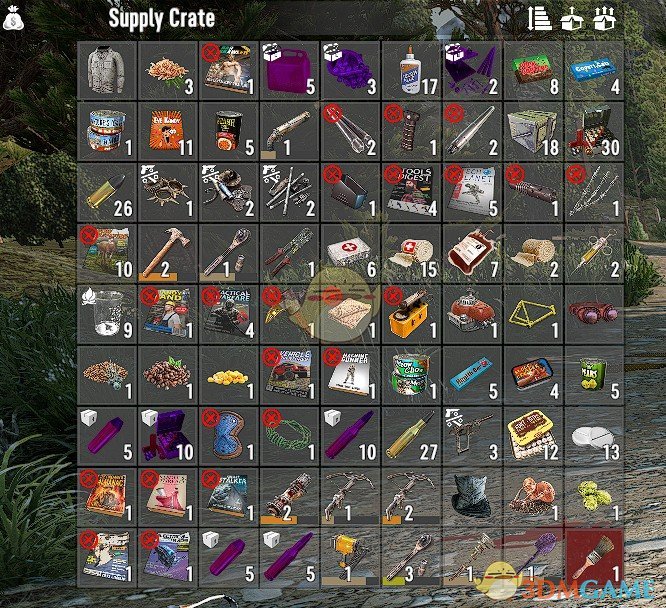Pick the brass casing stack of 27

click(412, 436)
